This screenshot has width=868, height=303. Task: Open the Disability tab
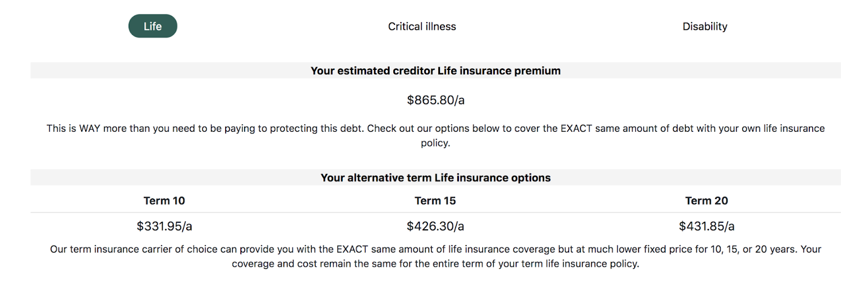click(x=704, y=27)
